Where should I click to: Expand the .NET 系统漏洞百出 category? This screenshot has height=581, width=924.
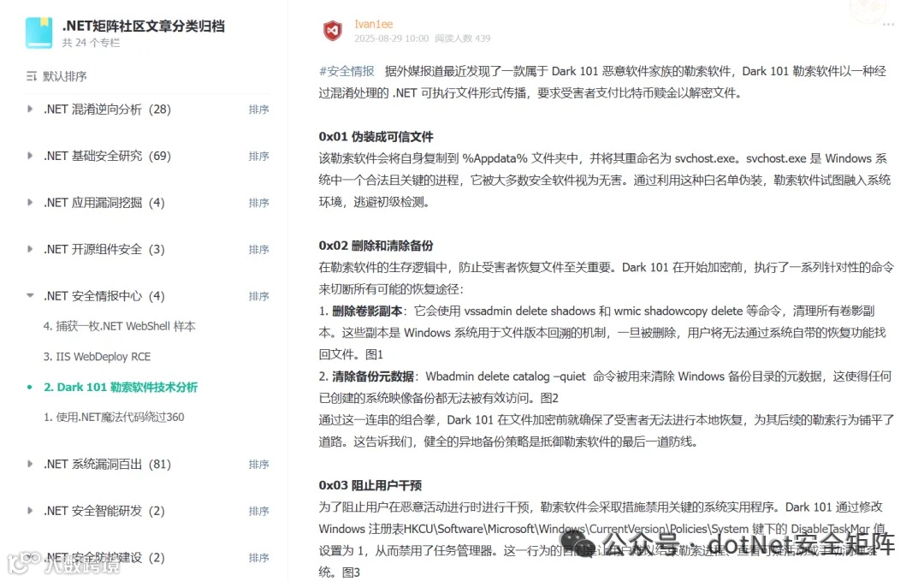[30, 464]
